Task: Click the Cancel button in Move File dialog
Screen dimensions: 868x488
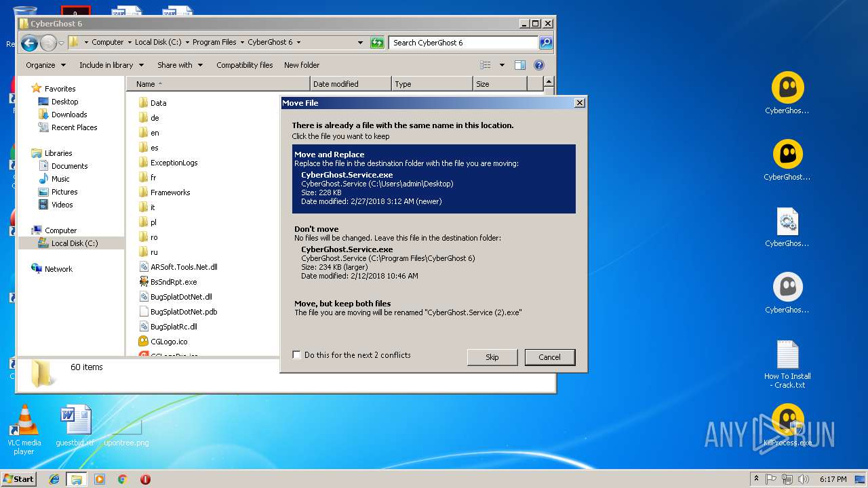Action: [550, 357]
